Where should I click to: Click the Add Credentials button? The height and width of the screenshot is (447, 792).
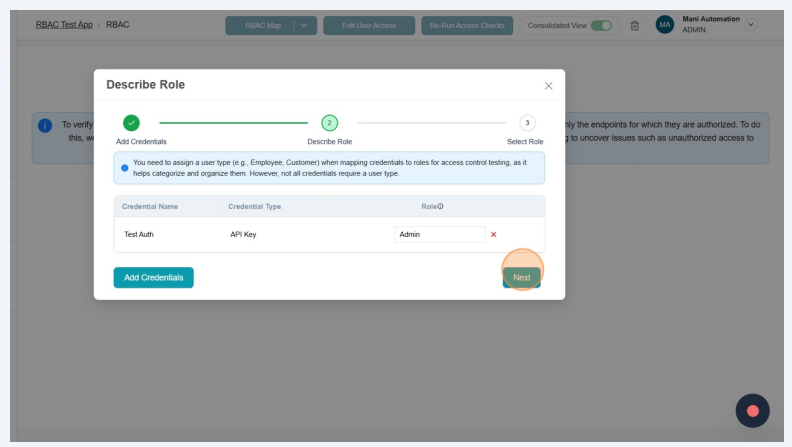pos(154,277)
